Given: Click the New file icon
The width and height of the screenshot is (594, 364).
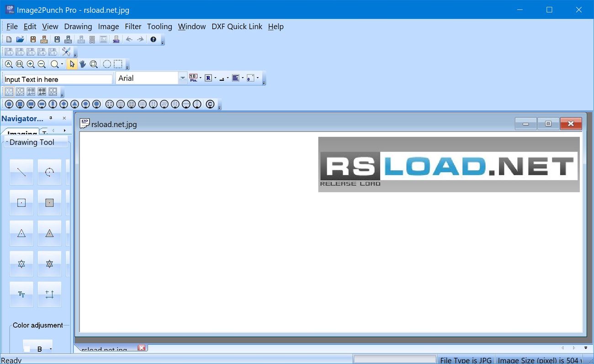Looking at the screenshot, I should (9, 40).
